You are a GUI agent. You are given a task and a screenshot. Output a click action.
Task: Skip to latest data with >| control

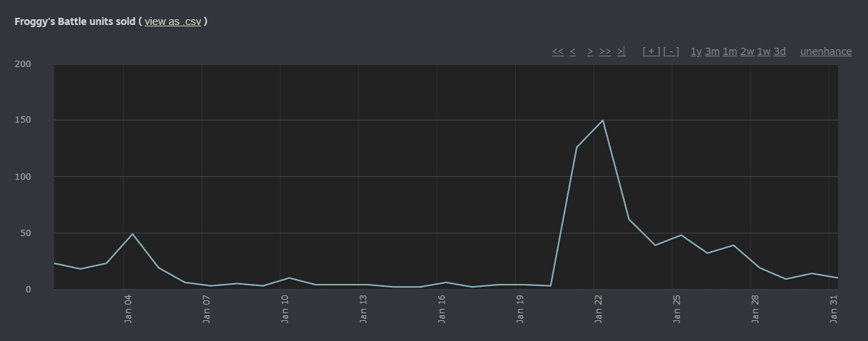click(621, 51)
